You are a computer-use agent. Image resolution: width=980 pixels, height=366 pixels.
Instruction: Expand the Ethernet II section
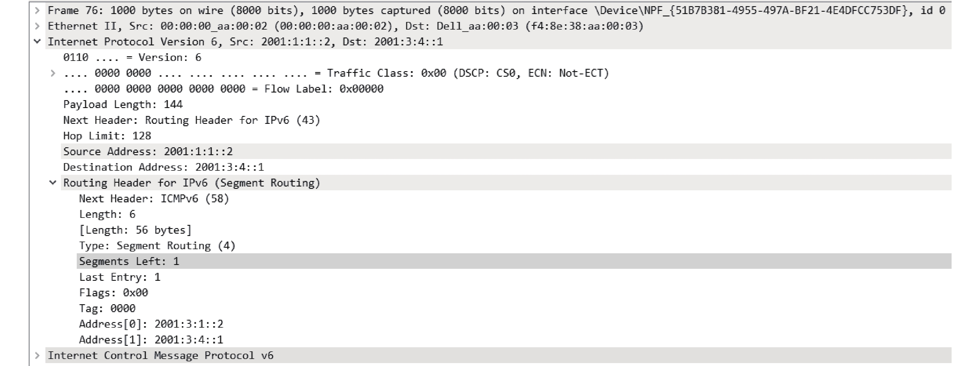tap(37, 26)
